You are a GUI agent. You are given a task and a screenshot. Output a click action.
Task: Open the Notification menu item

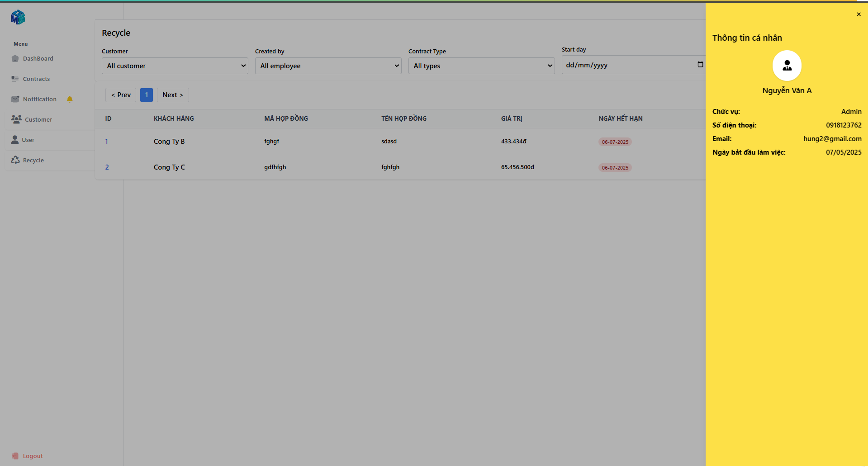pyautogui.click(x=40, y=99)
